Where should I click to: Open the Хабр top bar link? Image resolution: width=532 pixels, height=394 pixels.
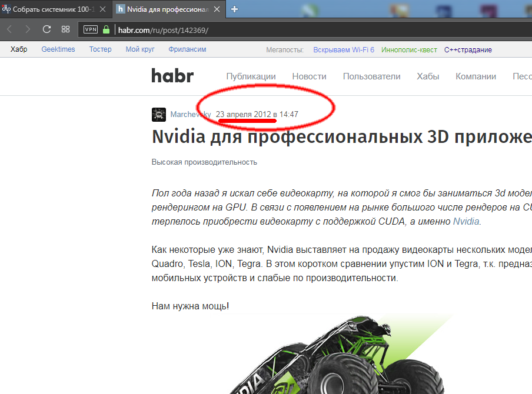[19, 49]
